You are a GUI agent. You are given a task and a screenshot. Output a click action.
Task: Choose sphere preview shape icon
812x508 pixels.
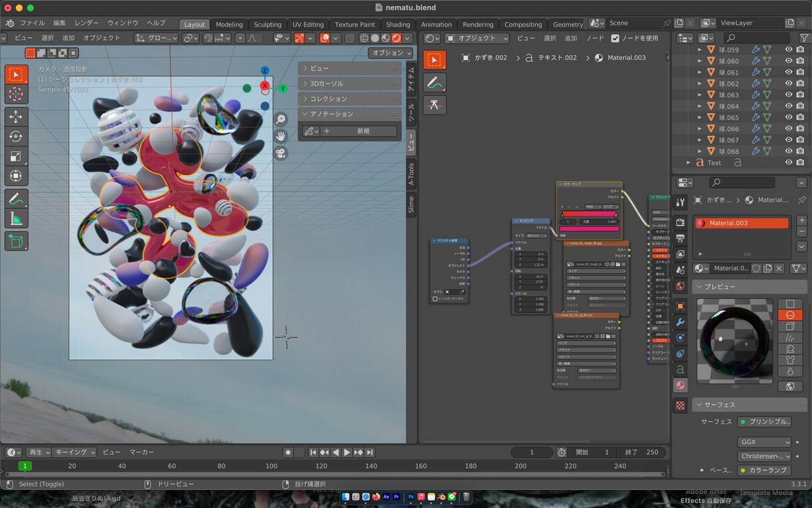pyautogui.click(x=790, y=315)
